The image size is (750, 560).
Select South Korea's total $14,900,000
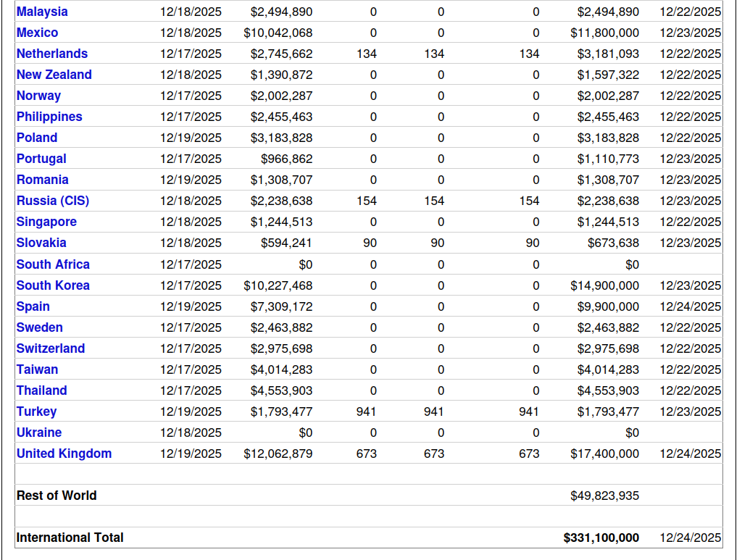(x=604, y=286)
